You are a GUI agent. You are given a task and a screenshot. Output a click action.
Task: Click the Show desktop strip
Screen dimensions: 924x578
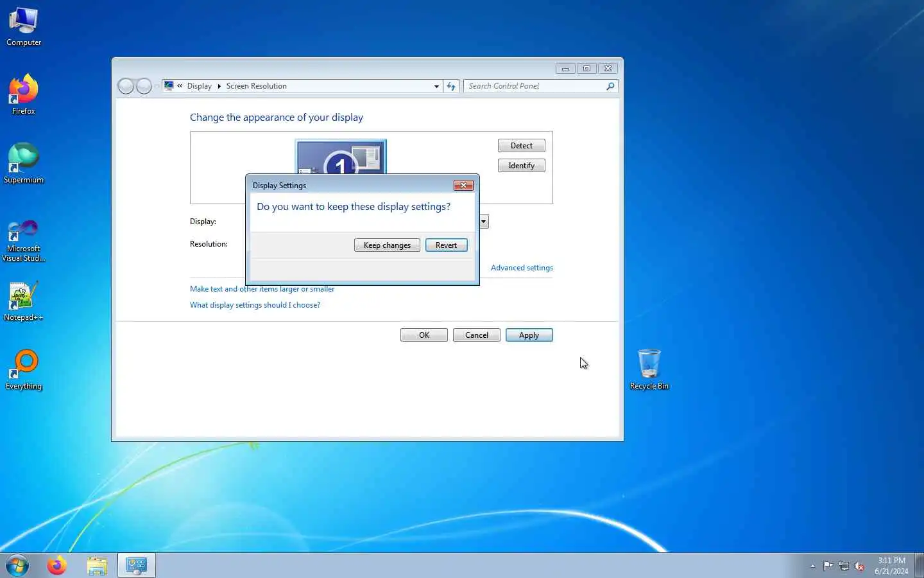[919, 566]
